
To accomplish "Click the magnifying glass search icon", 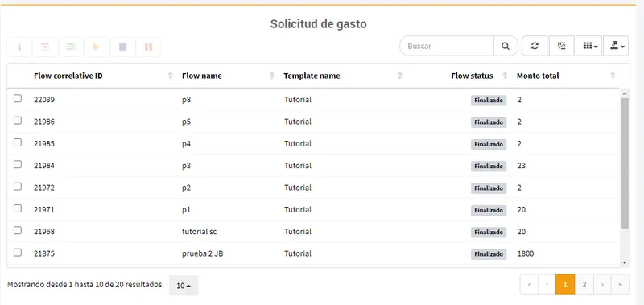I will [x=506, y=46].
